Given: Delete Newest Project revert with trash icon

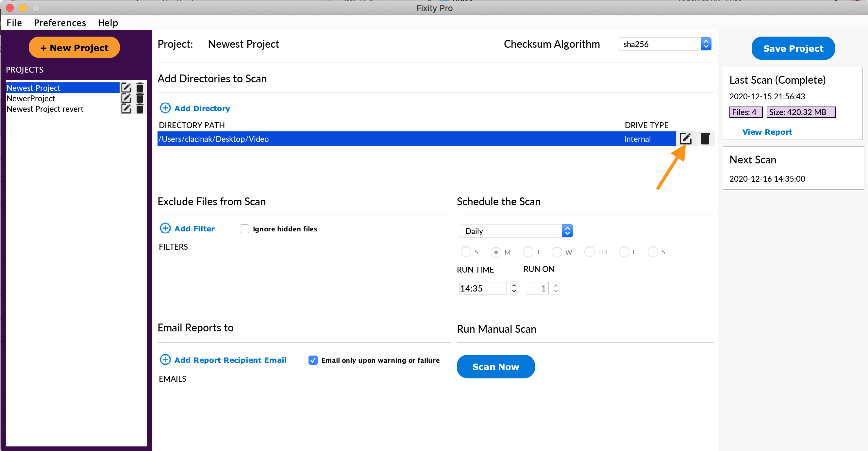Looking at the screenshot, I should pos(140,109).
